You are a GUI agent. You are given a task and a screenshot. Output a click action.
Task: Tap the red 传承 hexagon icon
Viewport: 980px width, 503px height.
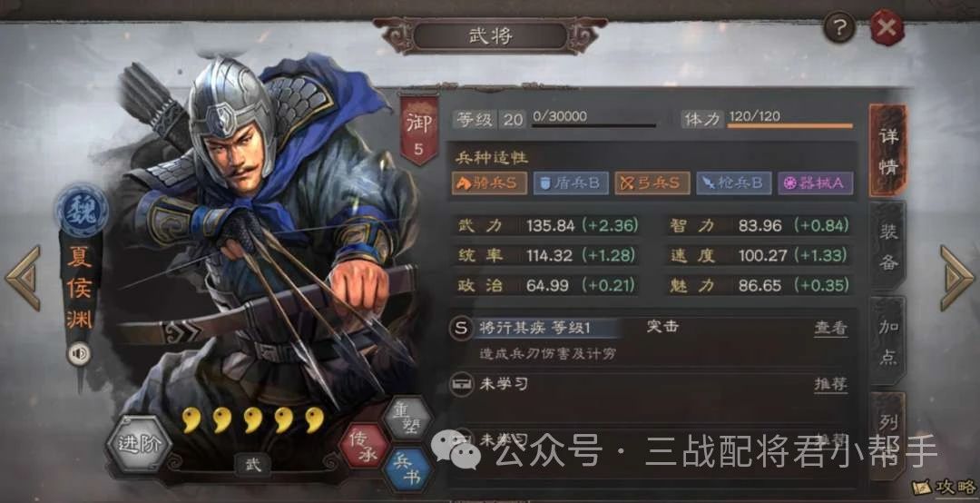pyautogui.click(x=362, y=446)
